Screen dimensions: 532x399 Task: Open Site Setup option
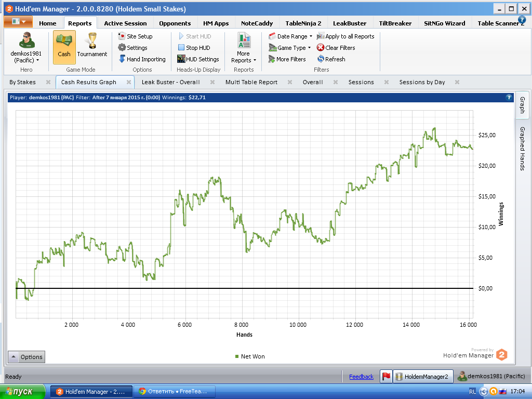pos(136,36)
